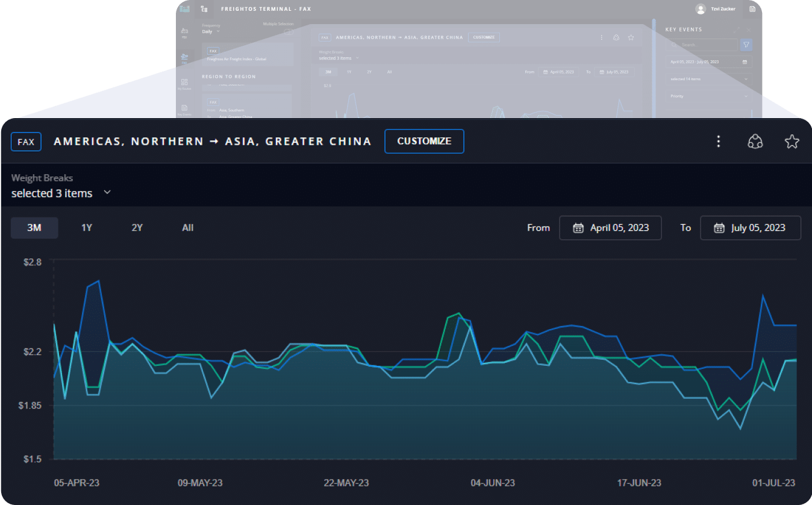Select the 3M time range tab
Screen dimensions: 812x505
[34, 228]
